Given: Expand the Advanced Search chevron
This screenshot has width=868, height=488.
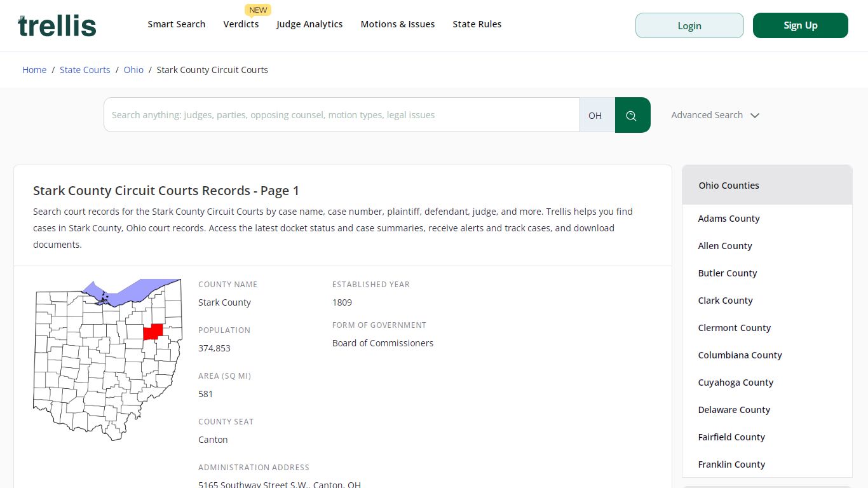Looking at the screenshot, I should coord(755,116).
